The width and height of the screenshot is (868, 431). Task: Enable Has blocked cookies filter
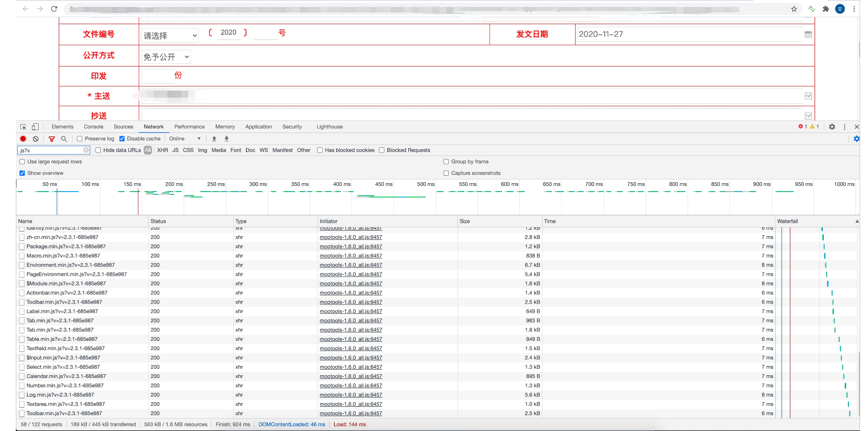[320, 150]
